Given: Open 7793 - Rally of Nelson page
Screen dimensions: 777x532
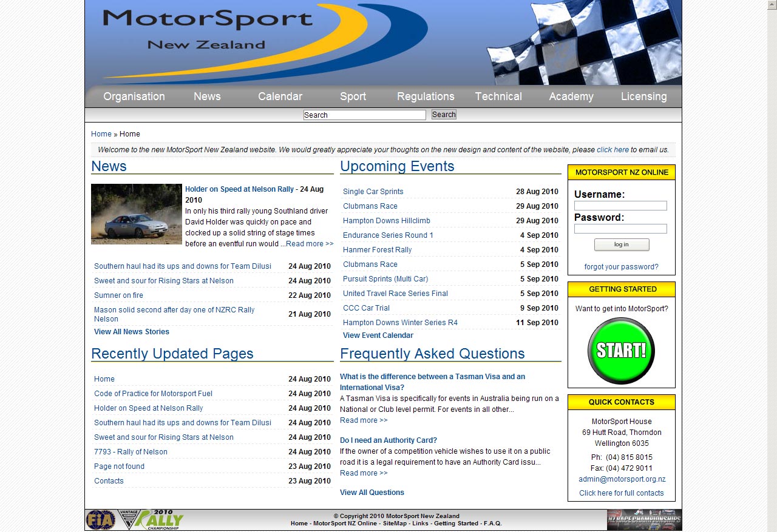Looking at the screenshot, I should click(131, 452).
